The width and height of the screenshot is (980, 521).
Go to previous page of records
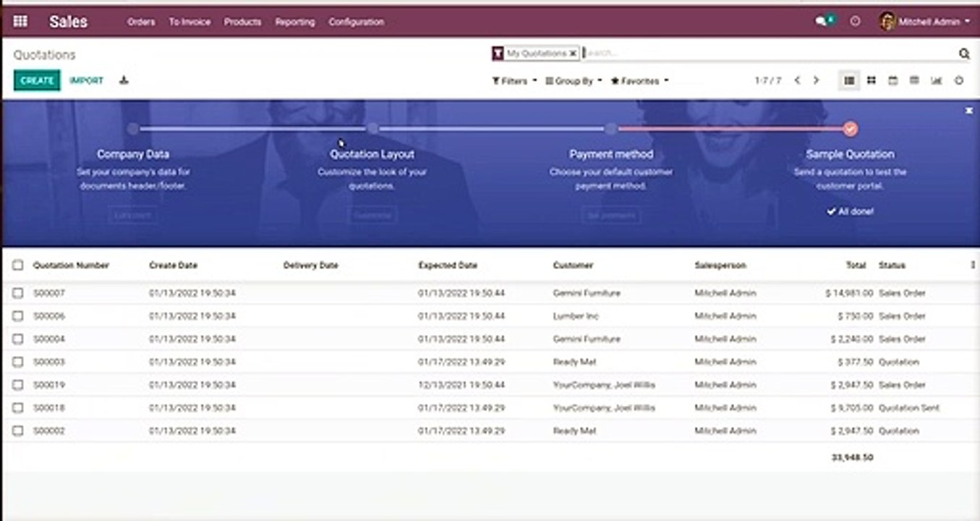(797, 80)
